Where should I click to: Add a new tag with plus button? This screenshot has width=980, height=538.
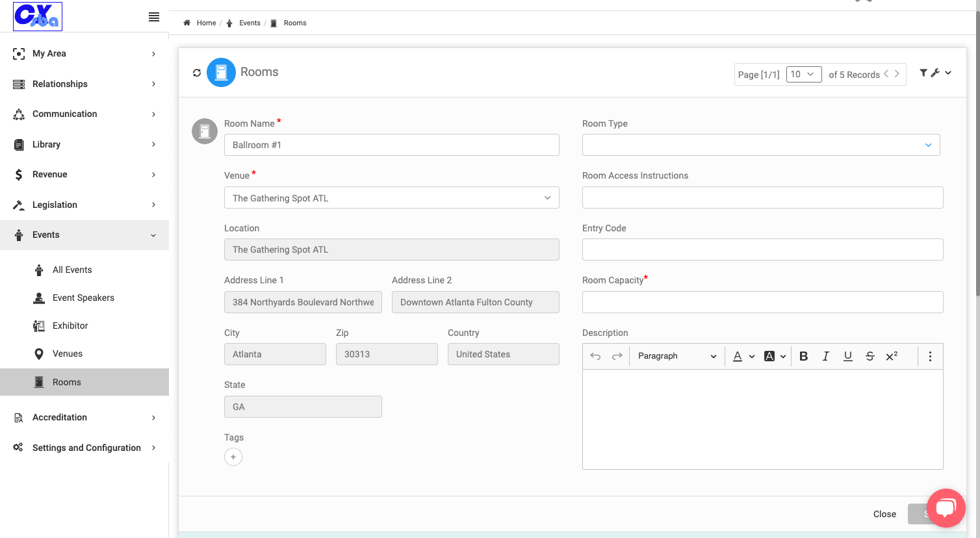[233, 457]
